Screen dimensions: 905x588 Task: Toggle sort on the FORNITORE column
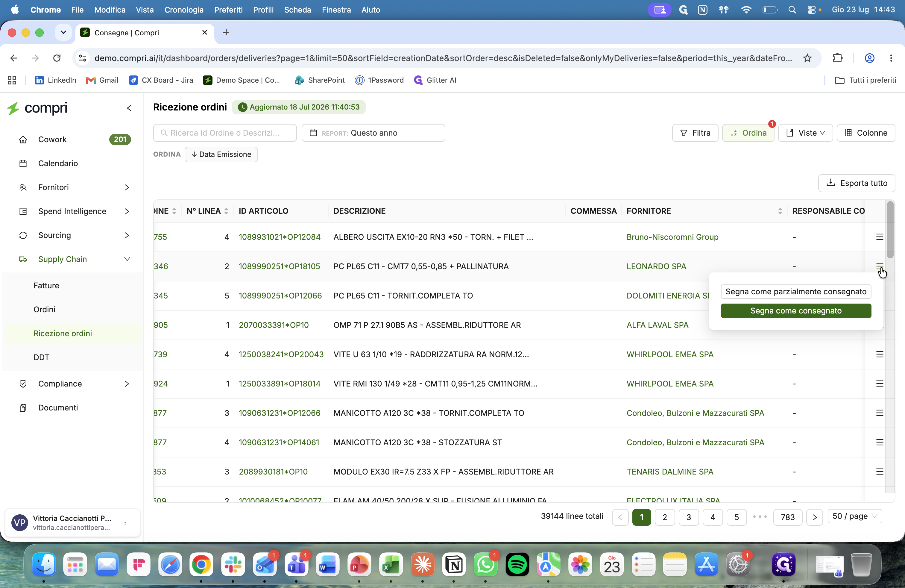780,211
